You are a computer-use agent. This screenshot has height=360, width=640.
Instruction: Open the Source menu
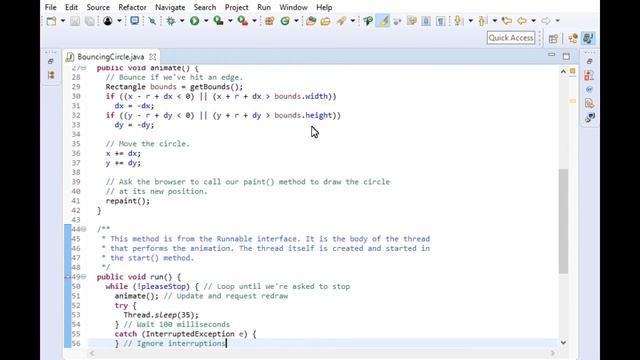click(98, 7)
